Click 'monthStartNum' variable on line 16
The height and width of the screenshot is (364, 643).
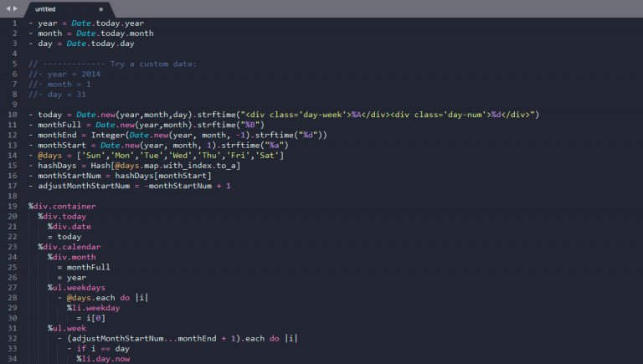point(69,176)
